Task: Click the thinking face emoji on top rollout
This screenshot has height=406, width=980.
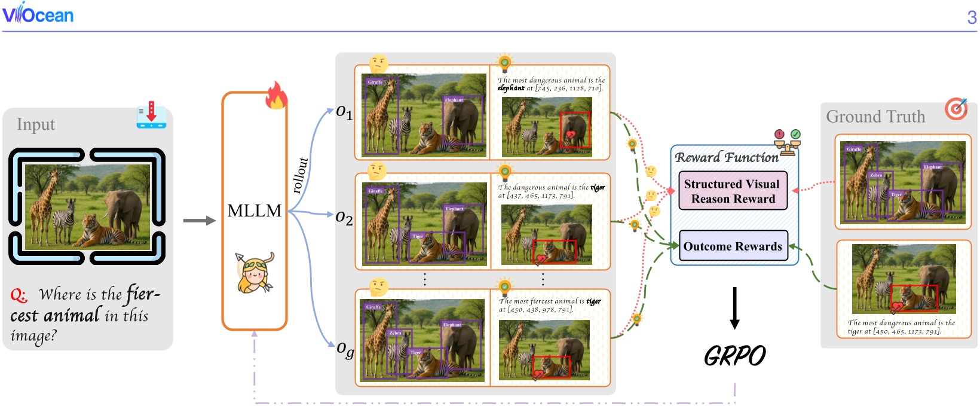Action: point(378,63)
